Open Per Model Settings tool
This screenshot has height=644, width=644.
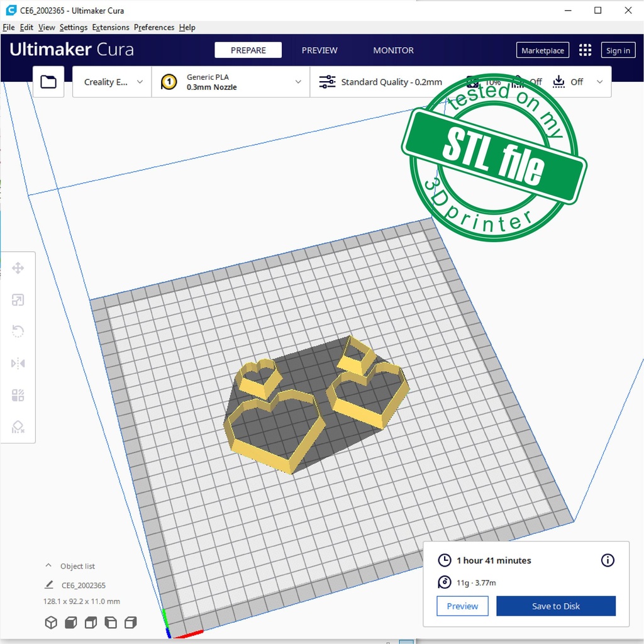coord(18,395)
